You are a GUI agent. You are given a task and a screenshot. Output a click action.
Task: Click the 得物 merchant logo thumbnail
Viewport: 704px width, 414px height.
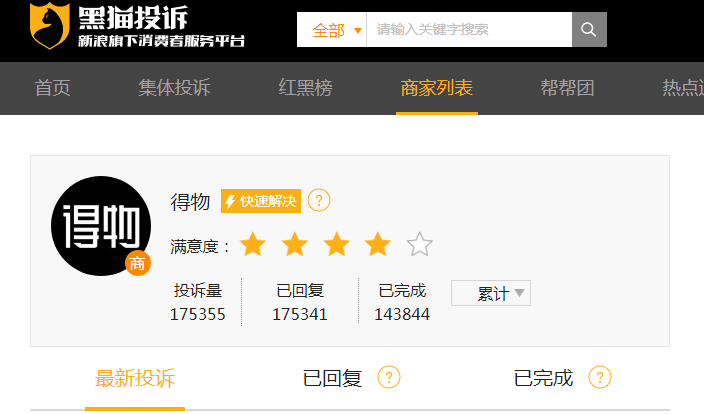tap(101, 226)
